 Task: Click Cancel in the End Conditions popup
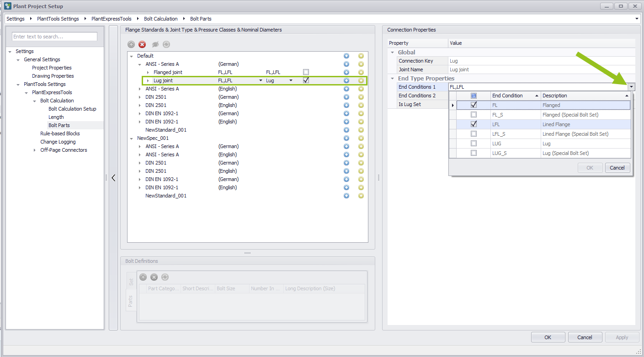pyautogui.click(x=617, y=168)
